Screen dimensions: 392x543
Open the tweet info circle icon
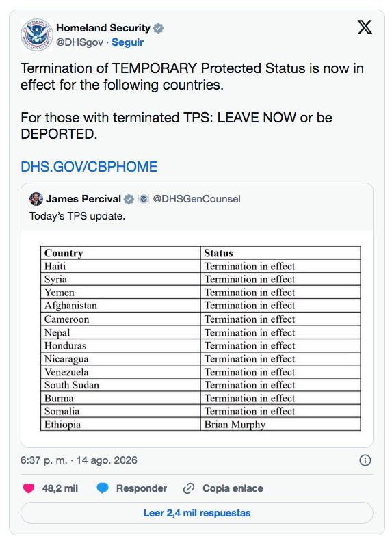pos(365,460)
